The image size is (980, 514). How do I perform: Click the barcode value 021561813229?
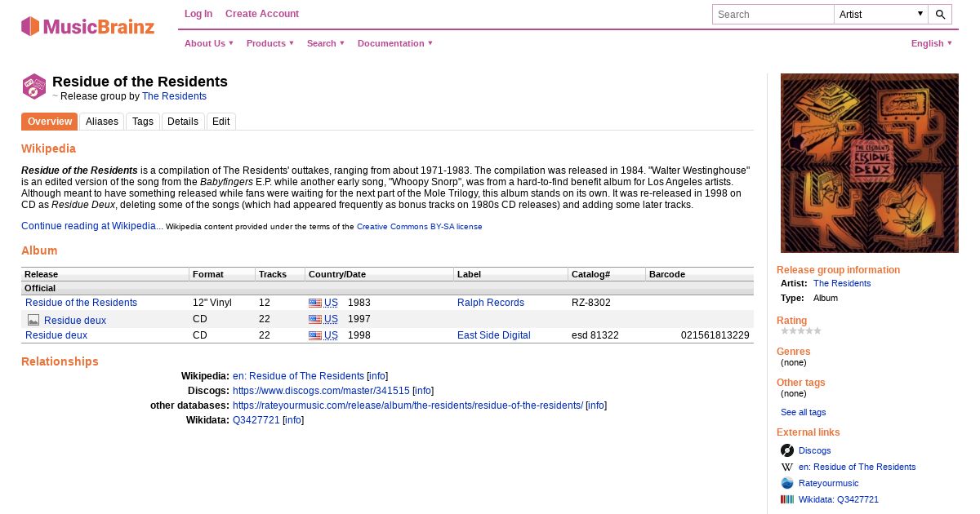pos(715,335)
